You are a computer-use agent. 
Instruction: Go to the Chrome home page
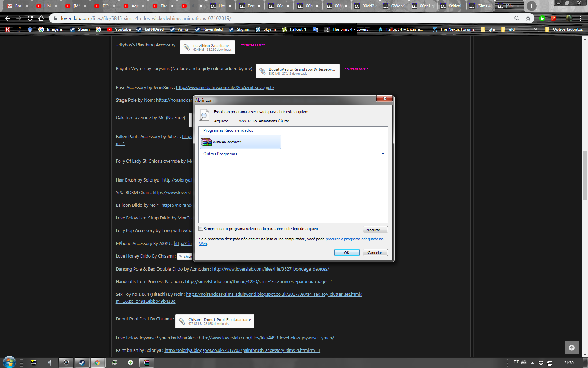pyautogui.click(x=41, y=18)
